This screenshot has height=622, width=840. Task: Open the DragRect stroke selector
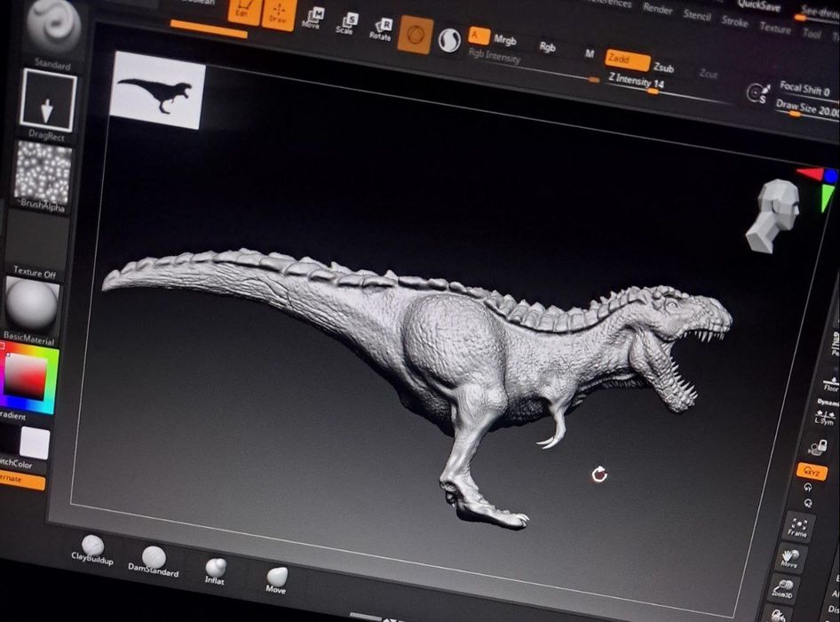click(48, 102)
